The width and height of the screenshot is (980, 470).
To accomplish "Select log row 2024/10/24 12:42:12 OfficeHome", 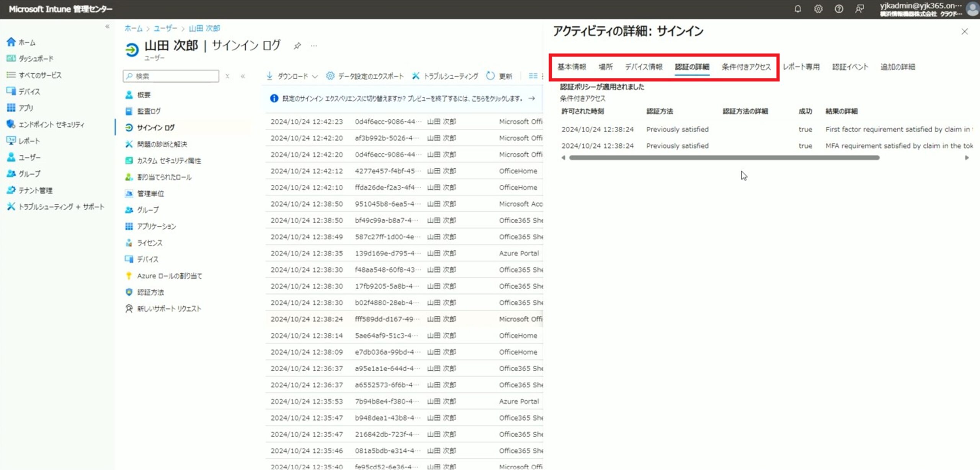I will [x=404, y=171].
